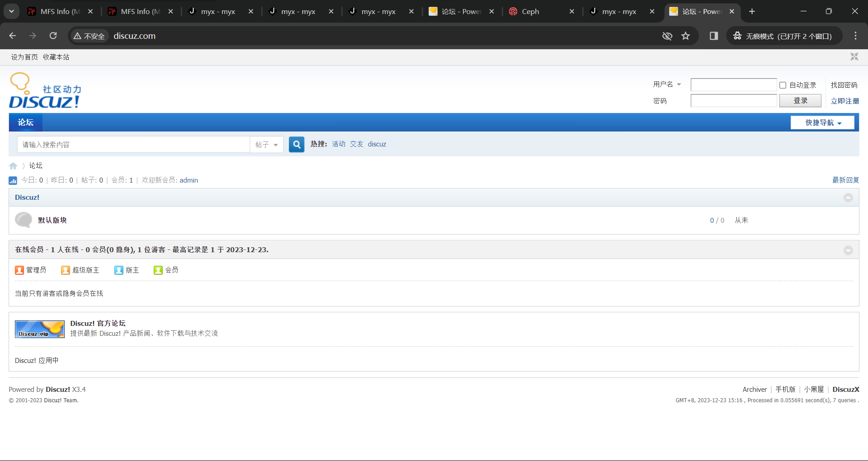Viewport: 868px width, 461px height.
Task: Click the not secure warning icon
Action: (77, 36)
